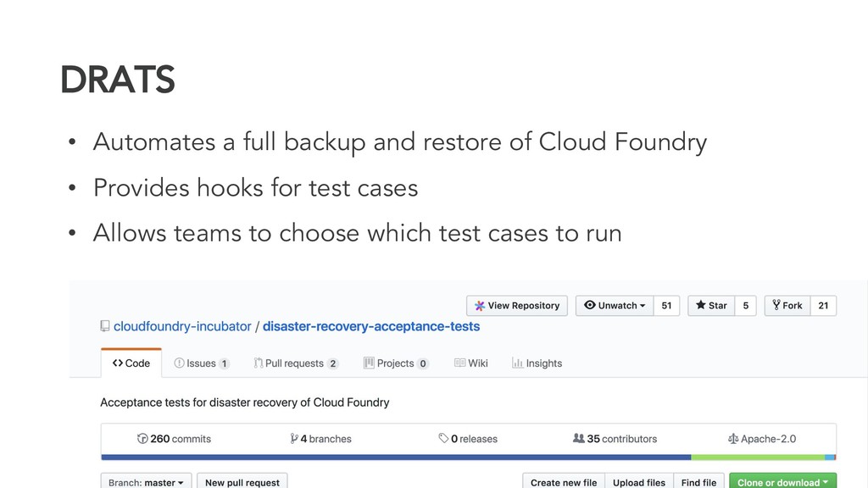Click the View Repository button
The height and width of the screenshot is (488, 868).
[x=517, y=306]
